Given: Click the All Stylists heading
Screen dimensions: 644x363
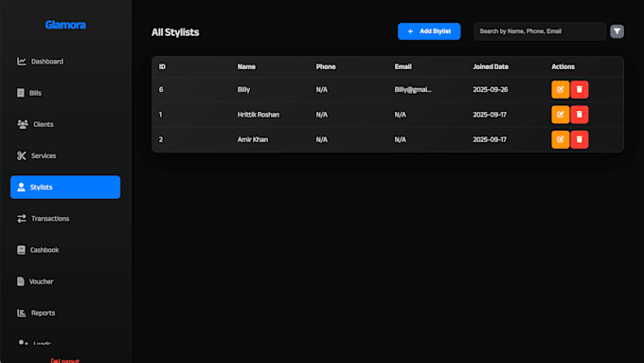Looking at the screenshot, I should pos(175,32).
